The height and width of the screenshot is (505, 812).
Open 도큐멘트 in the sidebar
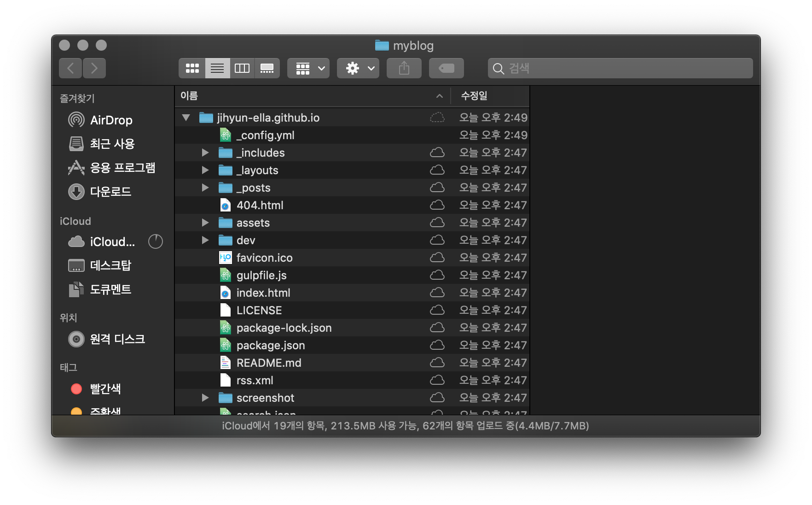99,290
